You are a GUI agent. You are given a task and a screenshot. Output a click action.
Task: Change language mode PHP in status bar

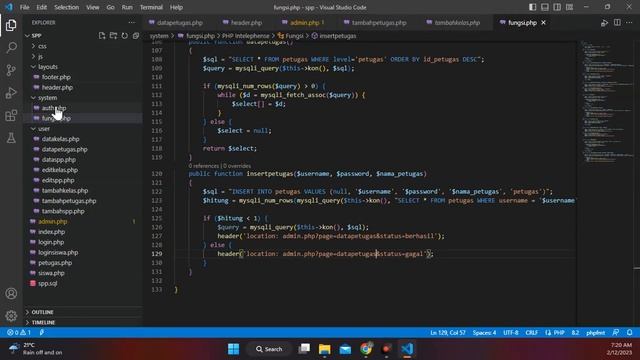559,333
